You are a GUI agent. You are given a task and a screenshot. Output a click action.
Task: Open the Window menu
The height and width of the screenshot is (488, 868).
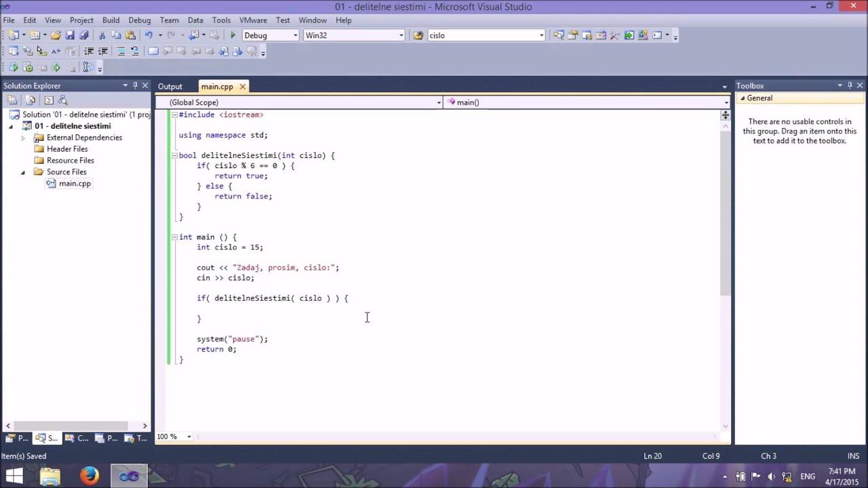pos(313,20)
